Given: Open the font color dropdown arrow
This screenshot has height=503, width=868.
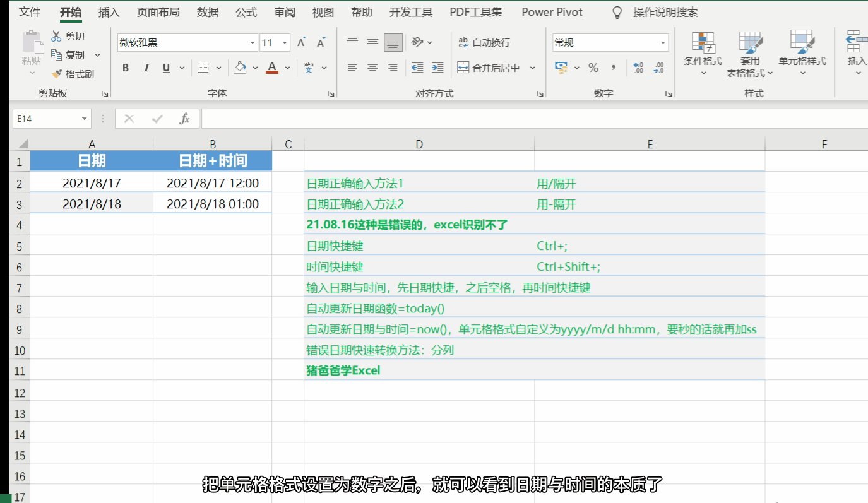Looking at the screenshot, I should point(288,68).
